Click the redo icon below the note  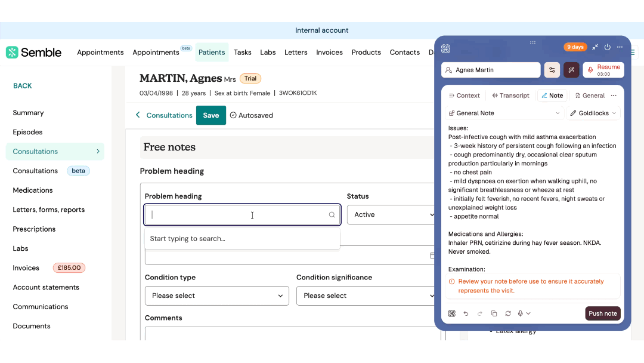[479, 313]
